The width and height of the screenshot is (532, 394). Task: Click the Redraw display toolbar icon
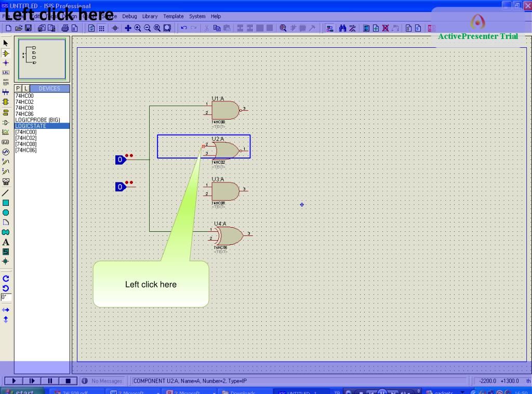[91, 28]
